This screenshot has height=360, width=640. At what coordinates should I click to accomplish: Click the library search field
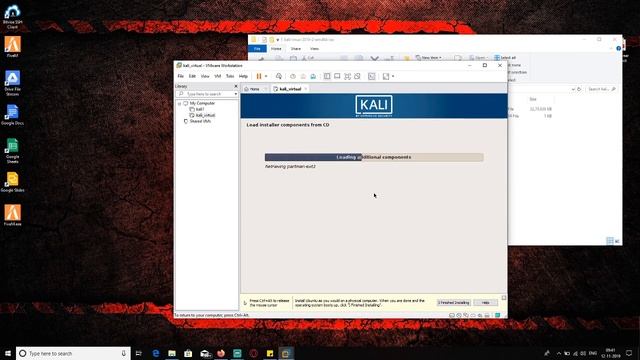pos(206,94)
